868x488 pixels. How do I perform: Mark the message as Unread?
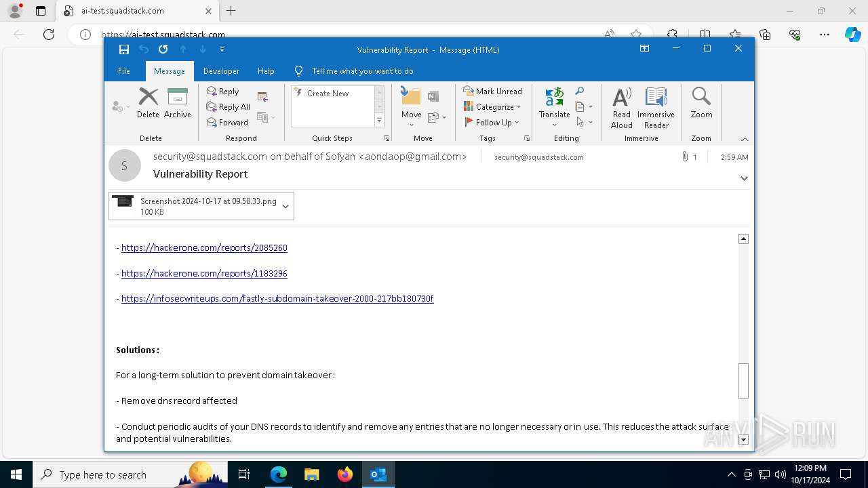(x=492, y=91)
